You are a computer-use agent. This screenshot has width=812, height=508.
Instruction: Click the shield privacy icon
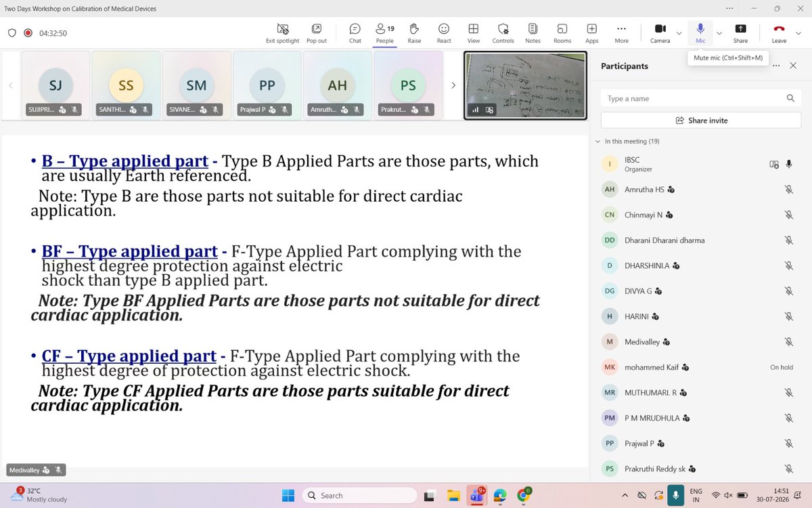point(12,33)
